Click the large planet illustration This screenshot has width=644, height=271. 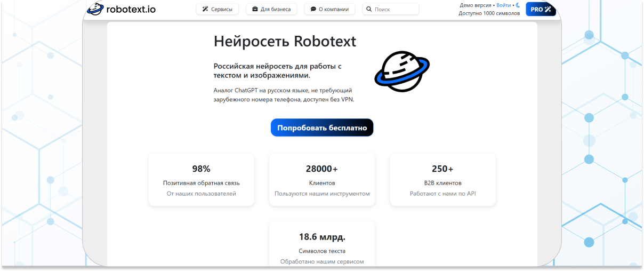pos(402,71)
